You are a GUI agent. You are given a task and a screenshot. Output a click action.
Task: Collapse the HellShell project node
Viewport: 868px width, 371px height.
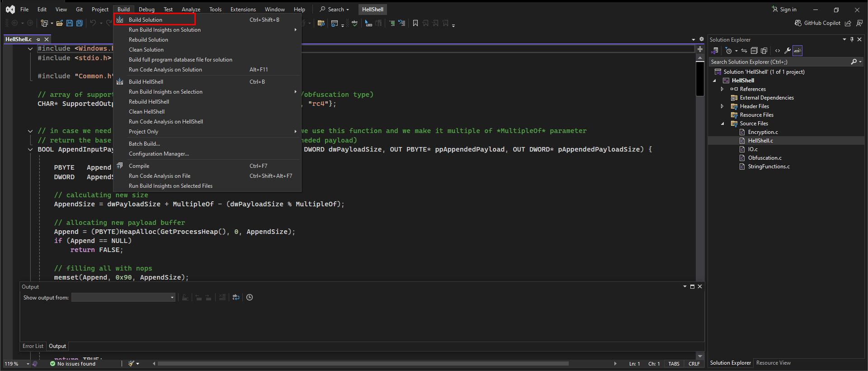click(x=715, y=81)
